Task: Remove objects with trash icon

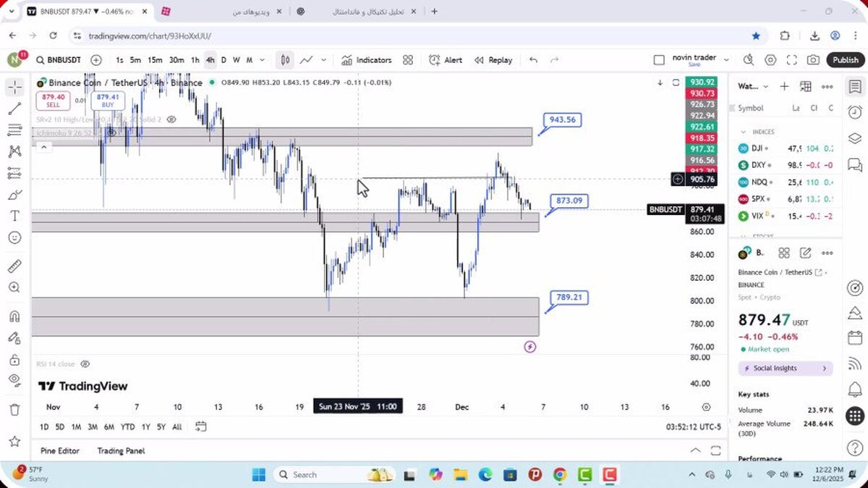Action: point(14,409)
